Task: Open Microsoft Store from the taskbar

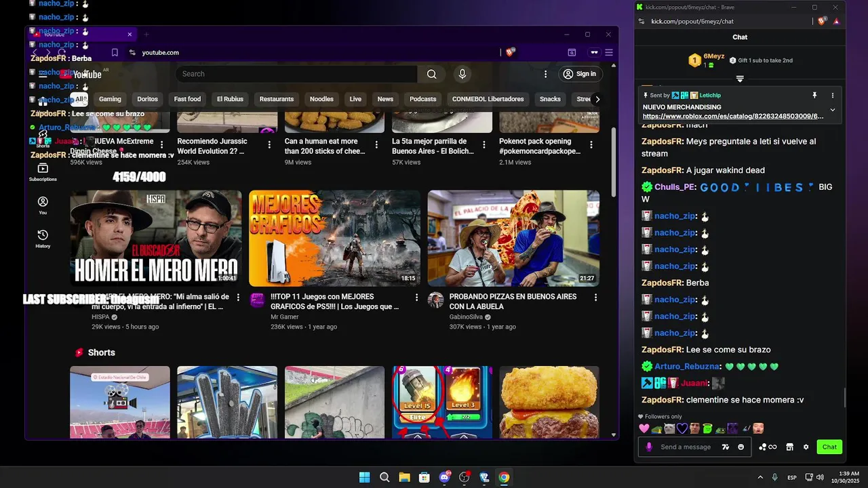Action: 425,477
